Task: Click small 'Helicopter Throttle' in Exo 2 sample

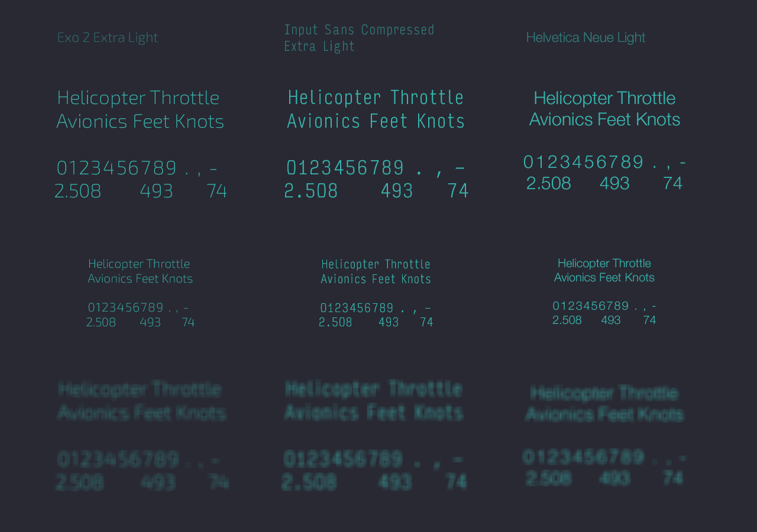Action: click(x=139, y=264)
